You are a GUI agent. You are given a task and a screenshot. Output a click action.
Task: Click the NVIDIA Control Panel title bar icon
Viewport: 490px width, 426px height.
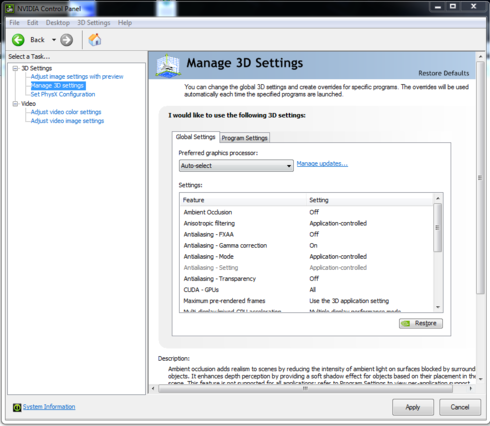pyautogui.click(x=10, y=8)
